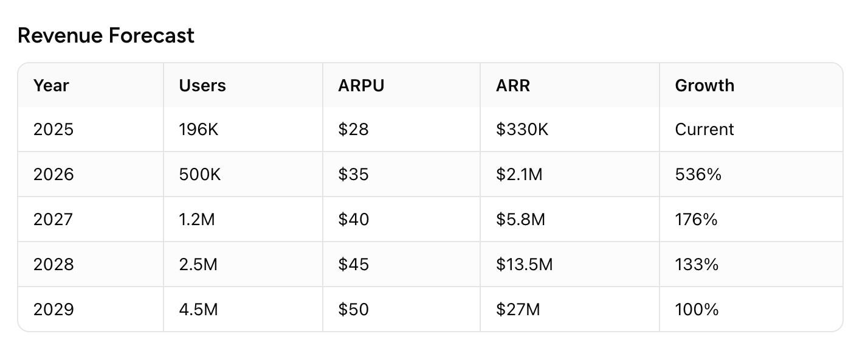Click the Users column header
This screenshot has width=868, height=359.
(x=202, y=86)
